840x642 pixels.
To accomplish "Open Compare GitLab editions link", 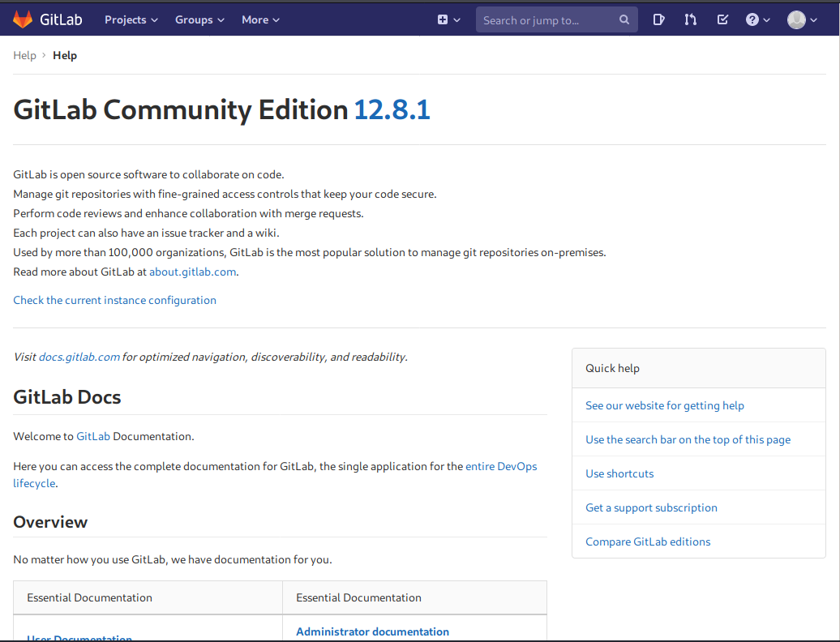I will click(648, 541).
